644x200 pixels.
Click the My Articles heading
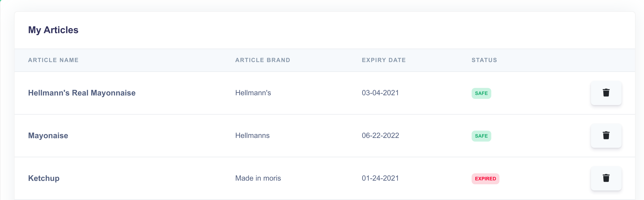click(x=53, y=30)
